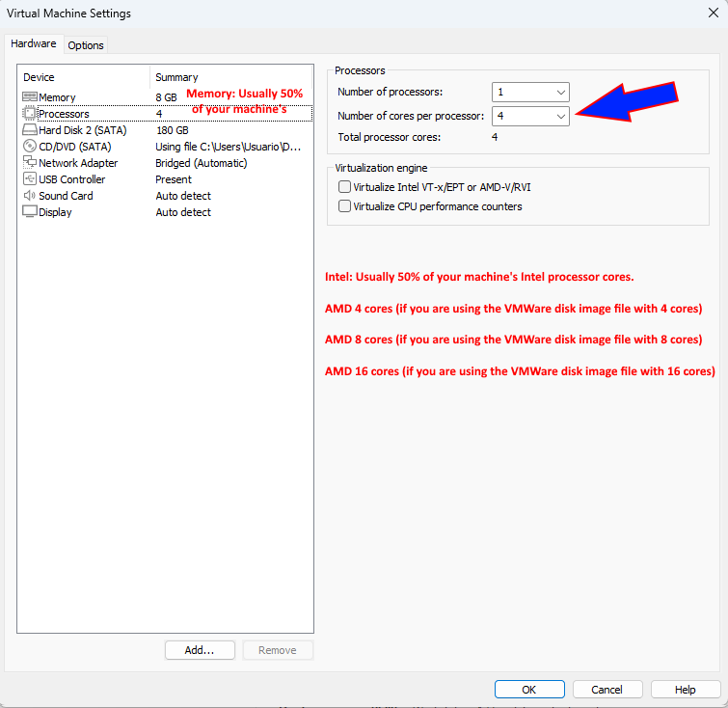Image resolution: width=728 pixels, height=708 pixels.
Task: Click the Display monitor icon
Action: [x=29, y=212]
